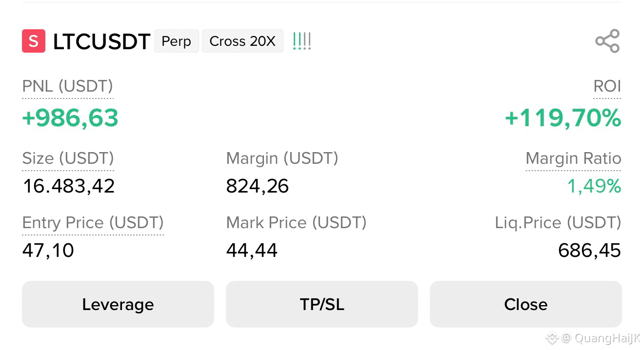Tap the QuangHaiJK watermark logo
This screenshot has width=644, height=350.
click(x=552, y=337)
